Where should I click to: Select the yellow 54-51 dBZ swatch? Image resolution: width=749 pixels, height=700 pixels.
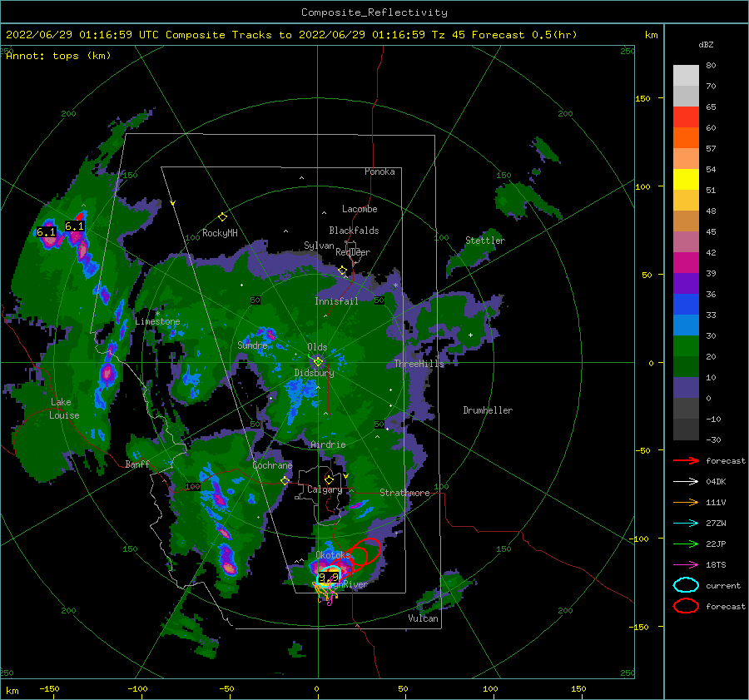[686, 180]
